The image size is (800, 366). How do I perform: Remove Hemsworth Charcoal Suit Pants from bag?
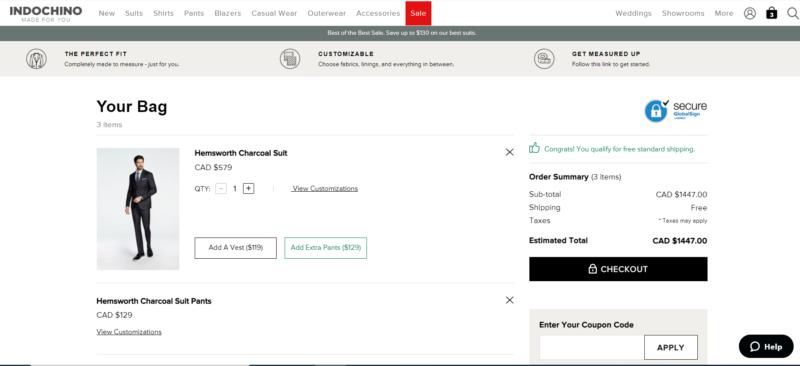tap(509, 300)
